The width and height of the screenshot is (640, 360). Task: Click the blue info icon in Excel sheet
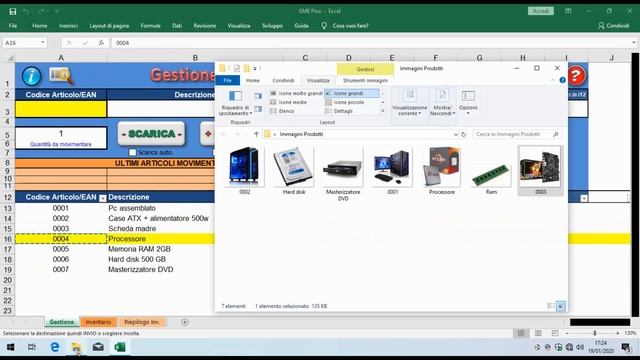point(31,76)
